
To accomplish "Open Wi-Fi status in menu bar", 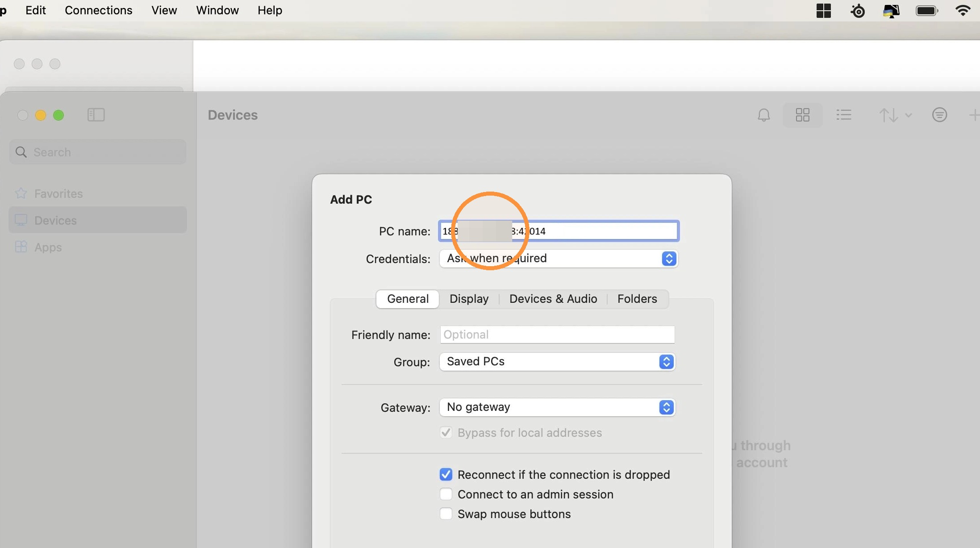I will [963, 10].
